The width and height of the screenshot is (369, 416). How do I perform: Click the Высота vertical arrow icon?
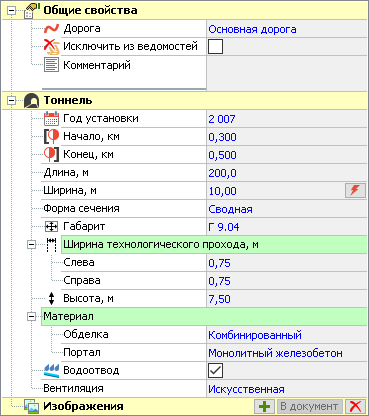[x=51, y=299]
